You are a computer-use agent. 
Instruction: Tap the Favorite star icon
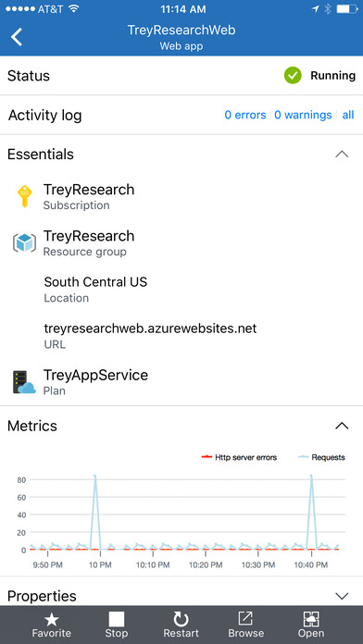click(x=52, y=620)
